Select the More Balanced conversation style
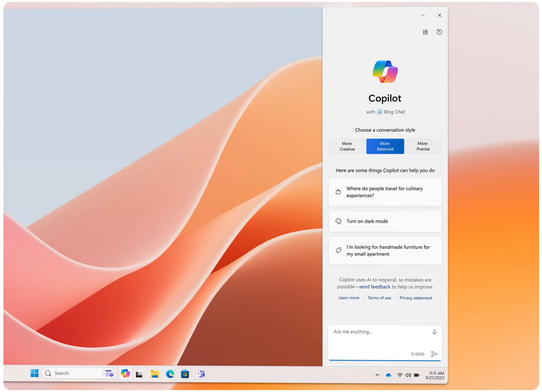542x392 pixels. pyautogui.click(x=385, y=146)
